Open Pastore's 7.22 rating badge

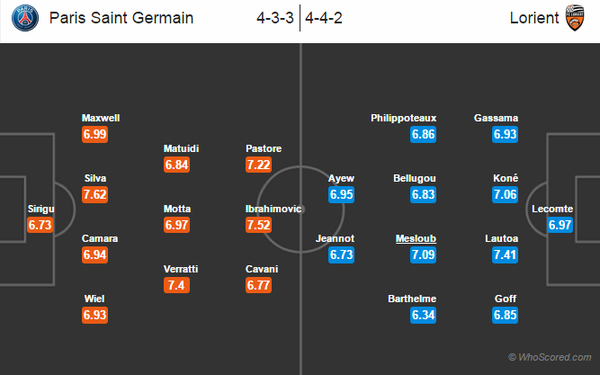coord(259,165)
